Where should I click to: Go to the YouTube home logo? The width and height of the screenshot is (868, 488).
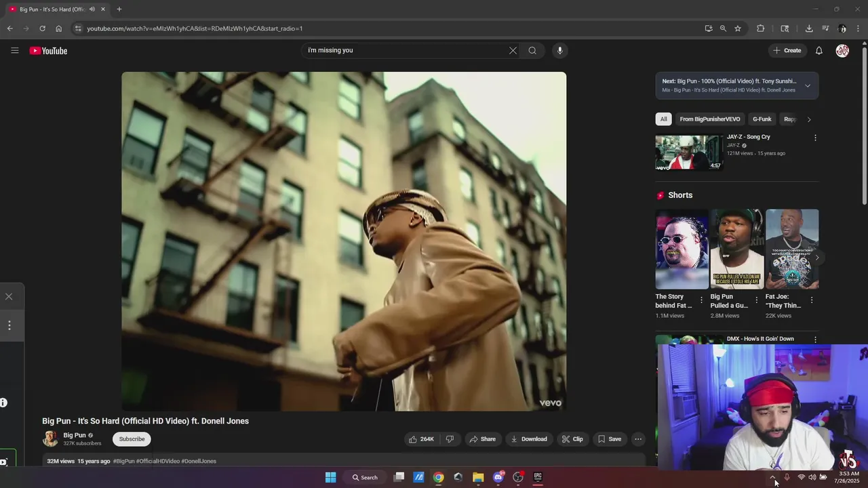[48, 51]
